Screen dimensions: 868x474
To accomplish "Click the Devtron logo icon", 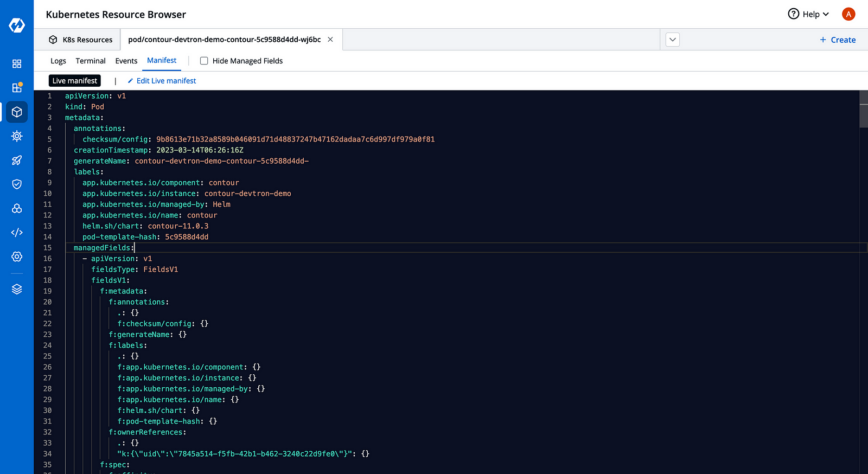I will click(x=17, y=25).
